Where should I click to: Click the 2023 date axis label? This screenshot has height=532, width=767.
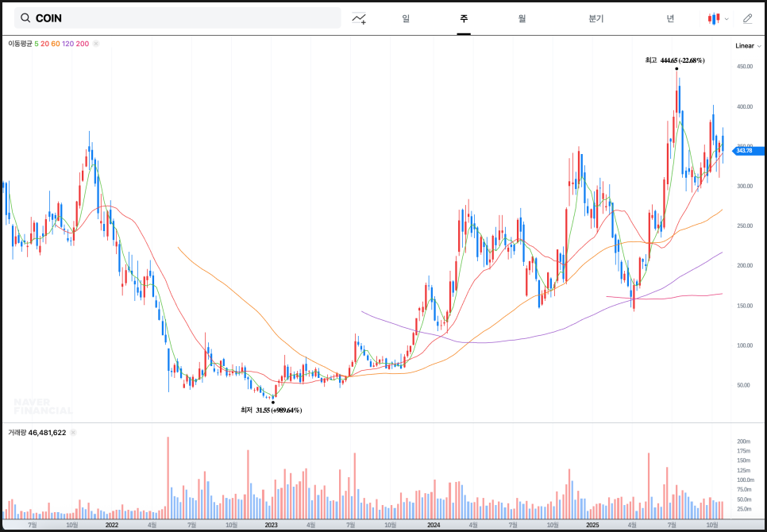[x=272, y=525]
